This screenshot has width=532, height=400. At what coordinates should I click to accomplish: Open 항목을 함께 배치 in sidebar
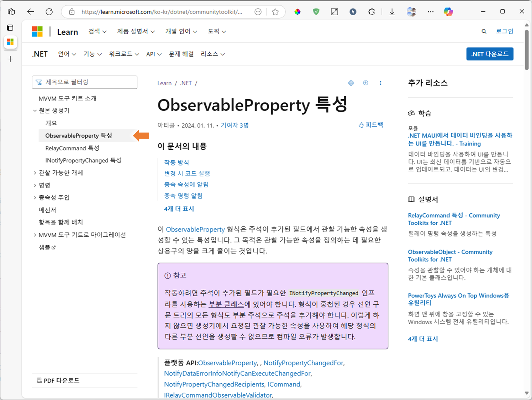tap(61, 222)
